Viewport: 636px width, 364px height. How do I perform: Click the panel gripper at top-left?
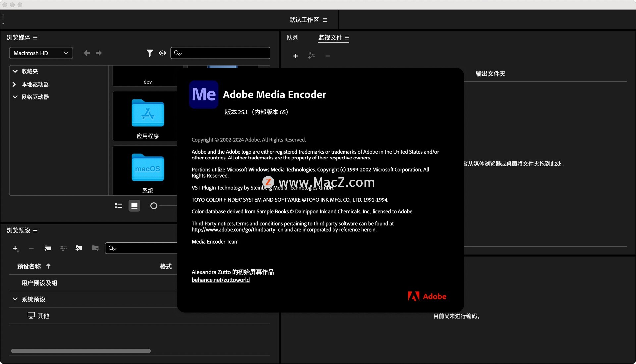tap(3, 20)
